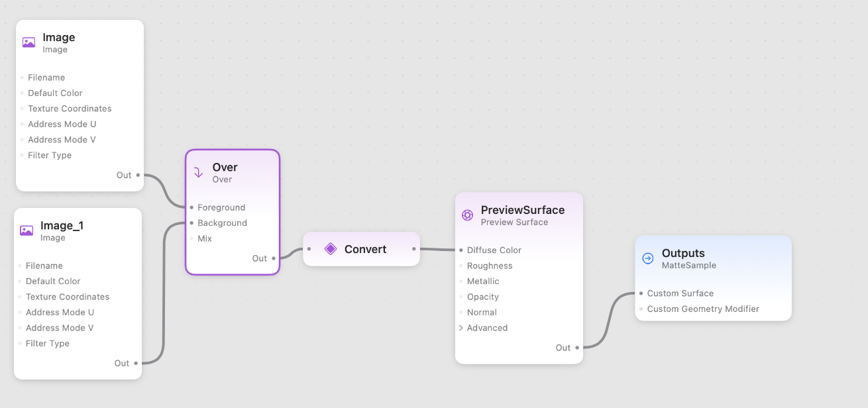Click Diffuse Color input on PreviewSurface

point(461,250)
